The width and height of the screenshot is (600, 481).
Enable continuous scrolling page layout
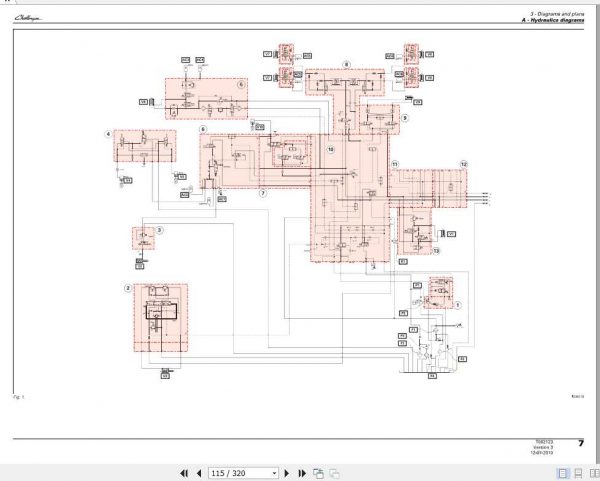click(578, 473)
